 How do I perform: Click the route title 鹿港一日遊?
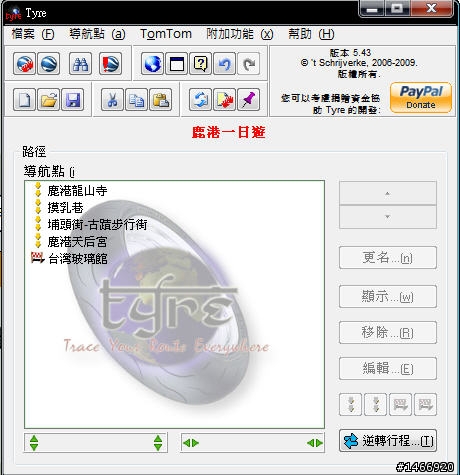coord(228,132)
